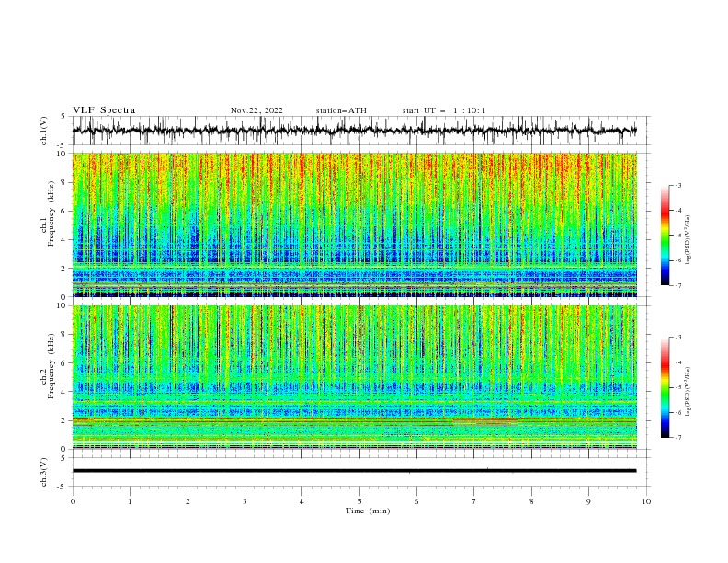
Task: Click the 'Time (min)' axis label
Action: [368, 511]
